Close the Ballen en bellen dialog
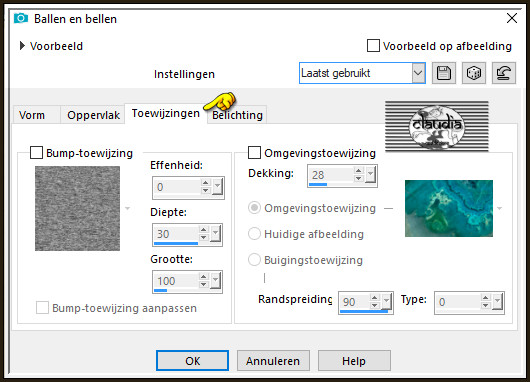 (x=512, y=18)
